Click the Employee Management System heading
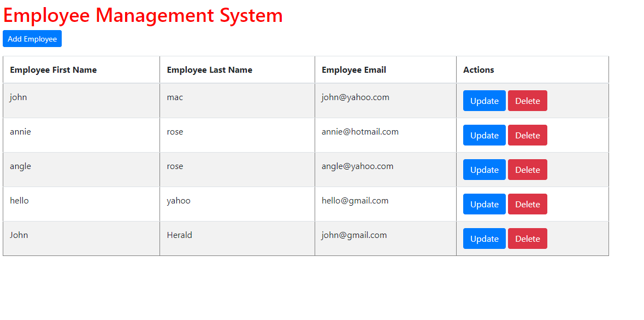Screen dimensions: 644x320 (x=143, y=15)
